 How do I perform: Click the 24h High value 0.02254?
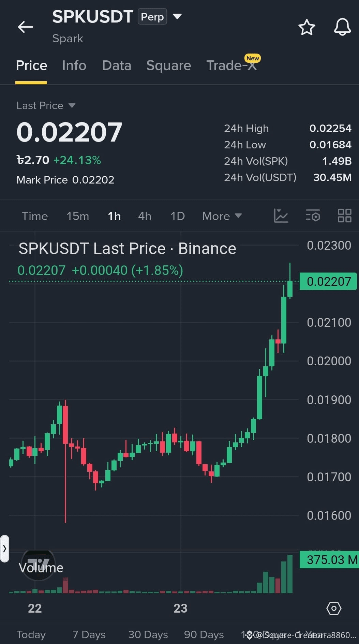[x=330, y=128]
